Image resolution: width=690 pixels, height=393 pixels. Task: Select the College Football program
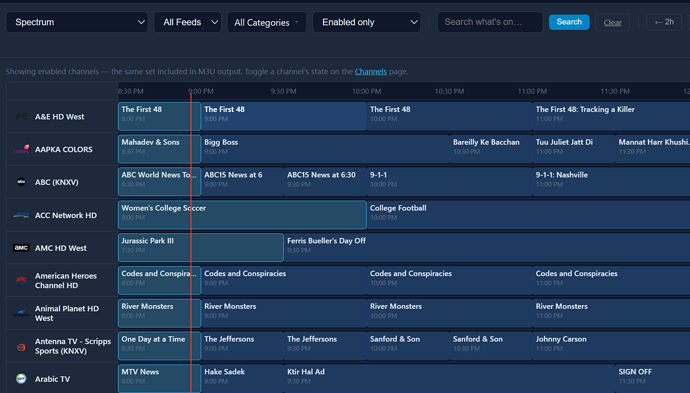[x=529, y=215]
